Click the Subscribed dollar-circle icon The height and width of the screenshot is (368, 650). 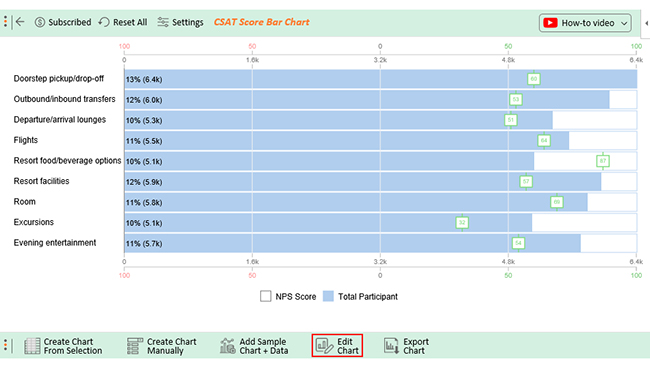40,22
